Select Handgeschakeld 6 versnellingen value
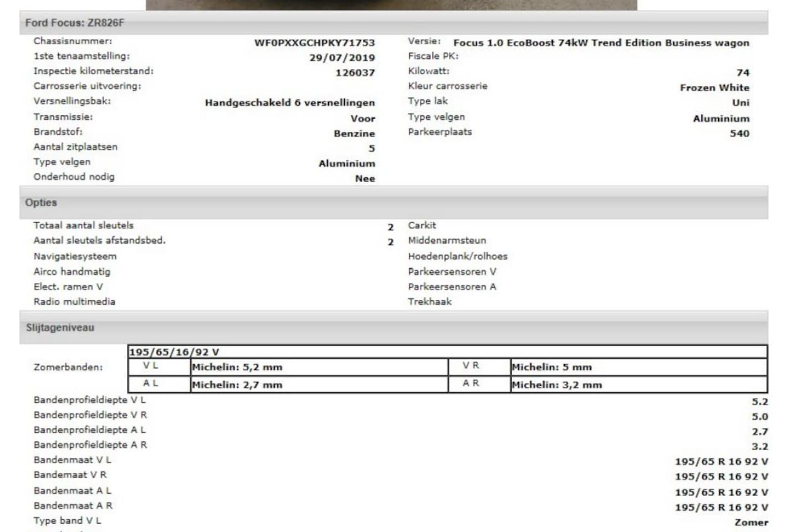Viewport: 792px width, 532px height. (290, 103)
